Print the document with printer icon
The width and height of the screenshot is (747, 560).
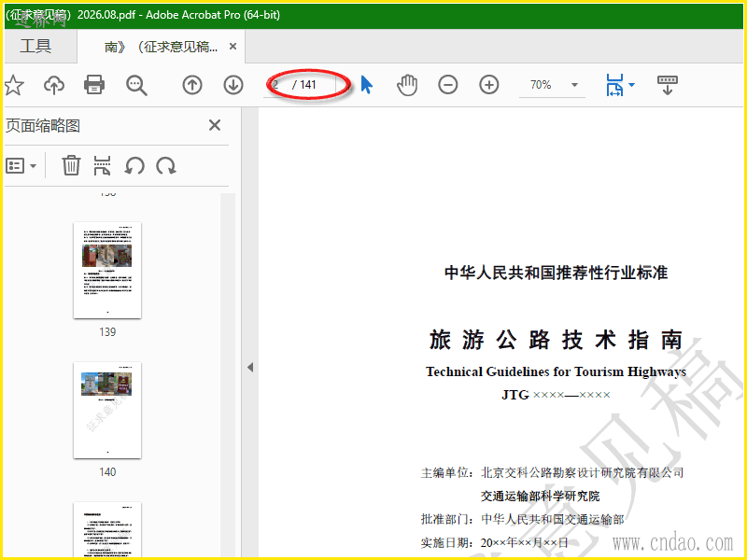click(x=94, y=85)
